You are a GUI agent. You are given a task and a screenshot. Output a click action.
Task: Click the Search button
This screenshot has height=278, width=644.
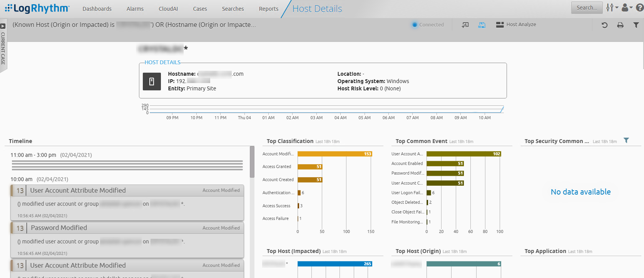point(587,8)
